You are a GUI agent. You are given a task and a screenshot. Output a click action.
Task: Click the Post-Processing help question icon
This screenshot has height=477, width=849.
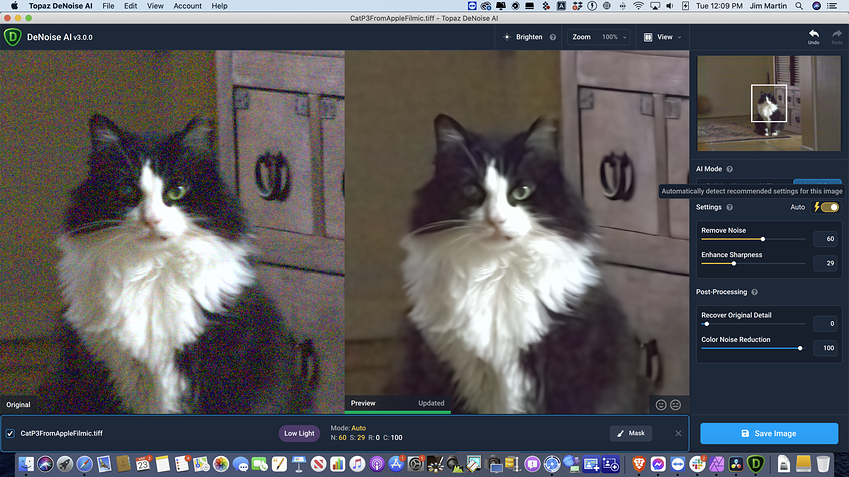point(754,292)
